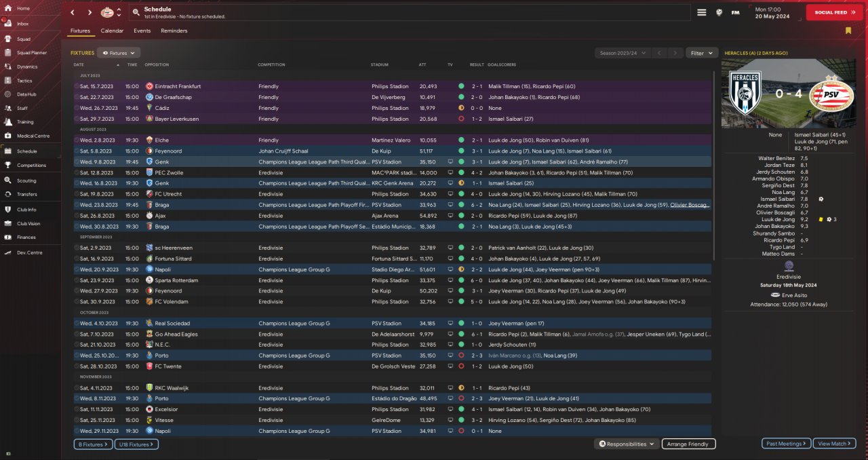Viewport: 868px width, 460px height.
Task: Navigate back with the left arrow
Action: pos(73,12)
